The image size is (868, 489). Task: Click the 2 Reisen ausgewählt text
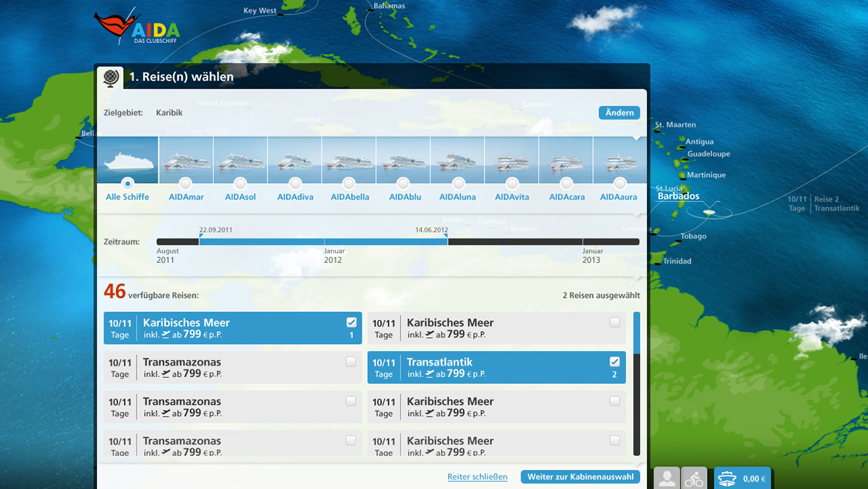click(601, 296)
